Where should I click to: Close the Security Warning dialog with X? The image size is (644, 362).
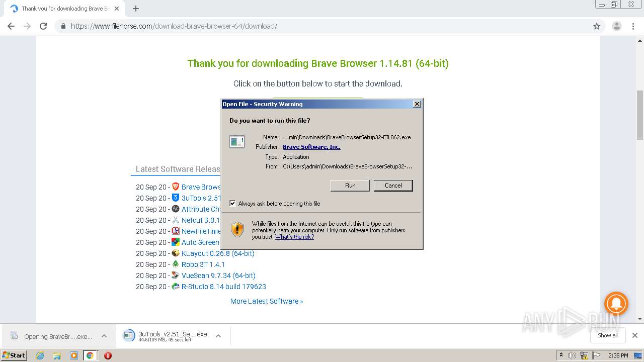417,104
